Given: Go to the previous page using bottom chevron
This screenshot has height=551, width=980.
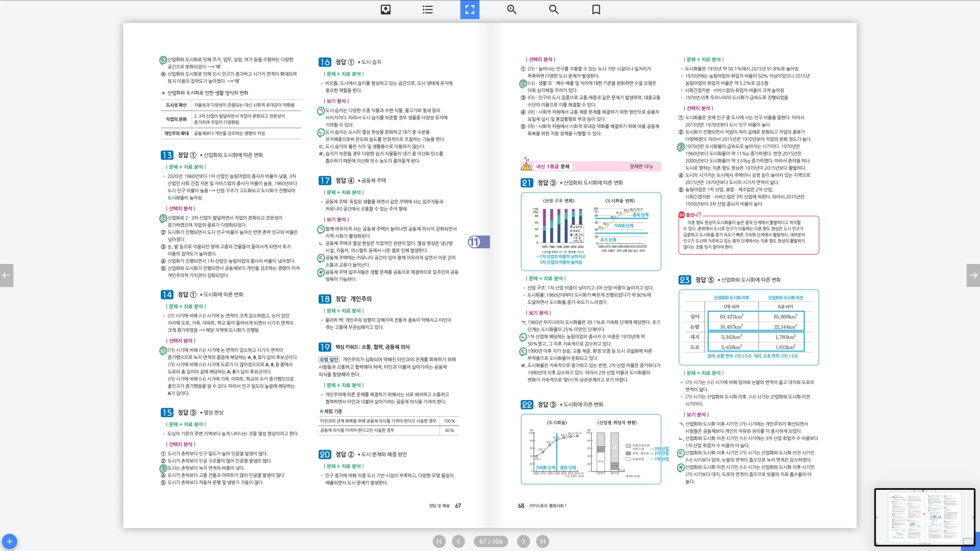Looking at the screenshot, I should (458, 541).
